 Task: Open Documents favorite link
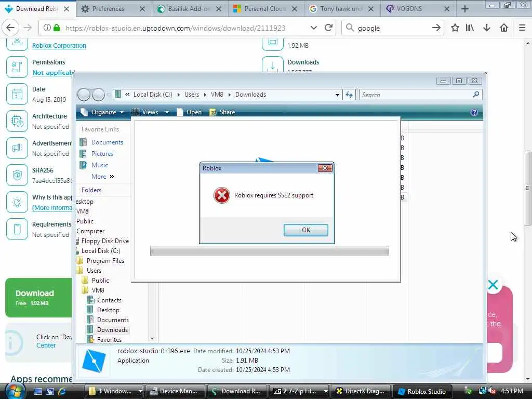click(107, 142)
